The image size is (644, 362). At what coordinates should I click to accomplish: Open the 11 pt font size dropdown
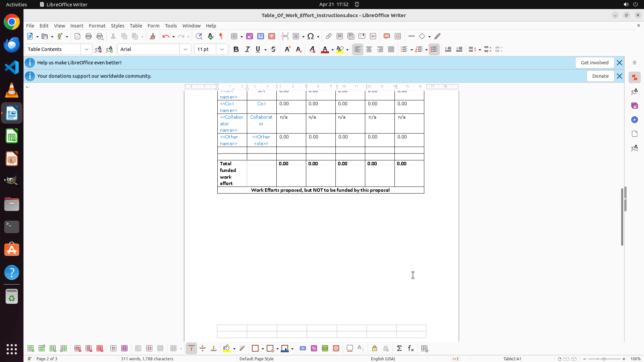pos(222,49)
